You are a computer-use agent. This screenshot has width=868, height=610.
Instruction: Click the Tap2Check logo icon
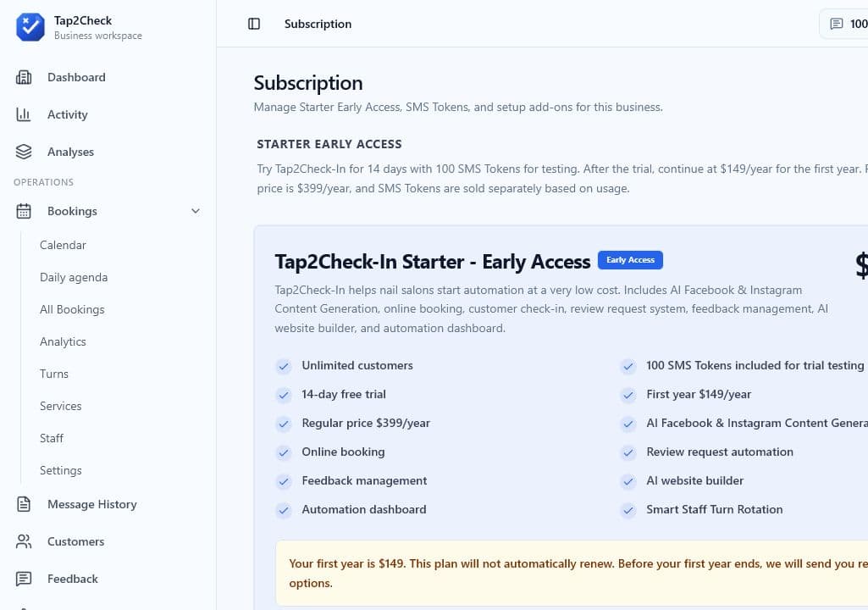tap(30, 27)
